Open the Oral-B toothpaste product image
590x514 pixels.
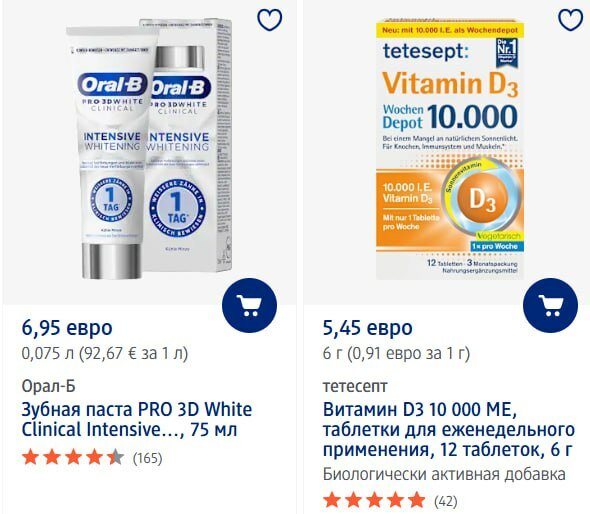pyautogui.click(x=149, y=149)
